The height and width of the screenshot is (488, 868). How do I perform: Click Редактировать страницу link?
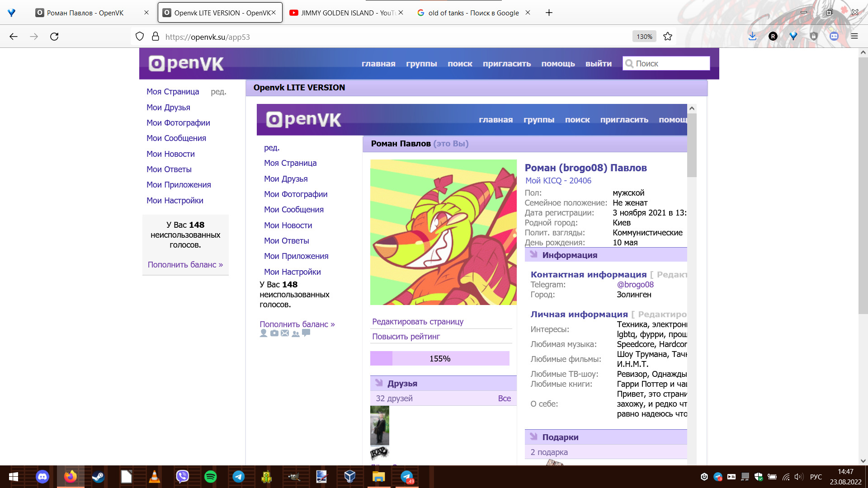418,322
